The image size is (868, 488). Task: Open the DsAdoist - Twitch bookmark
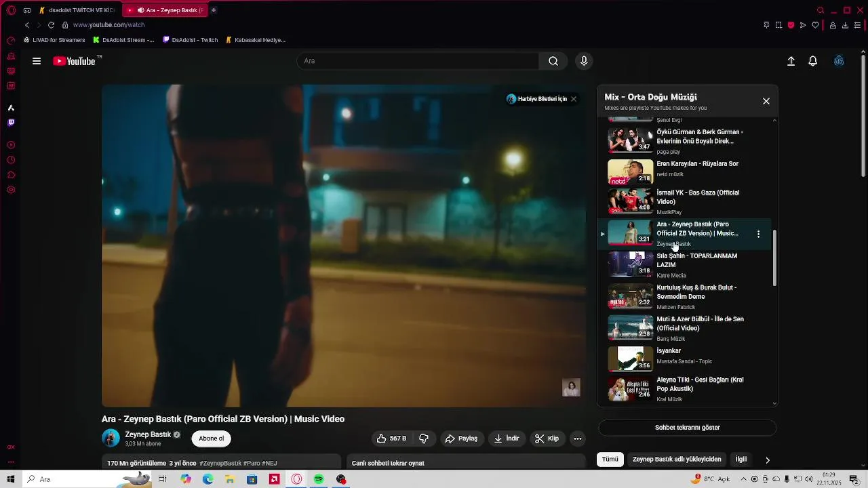pyautogui.click(x=191, y=40)
